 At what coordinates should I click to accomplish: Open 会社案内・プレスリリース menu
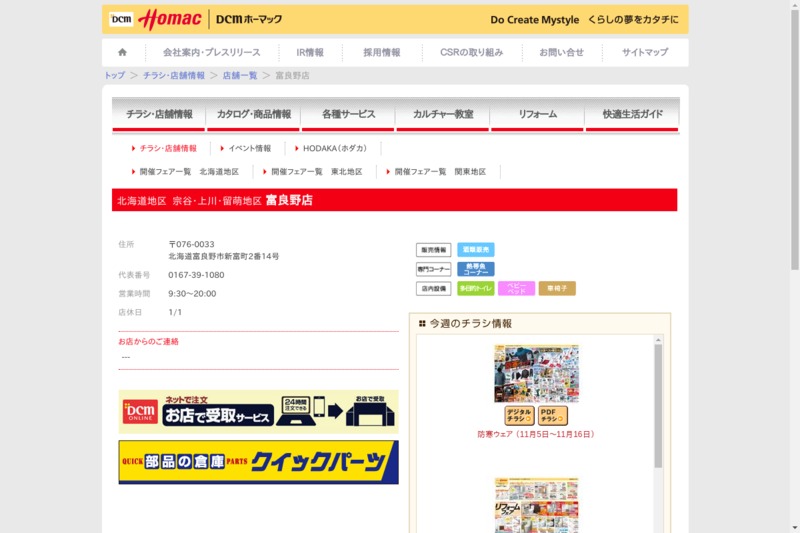(x=212, y=52)
